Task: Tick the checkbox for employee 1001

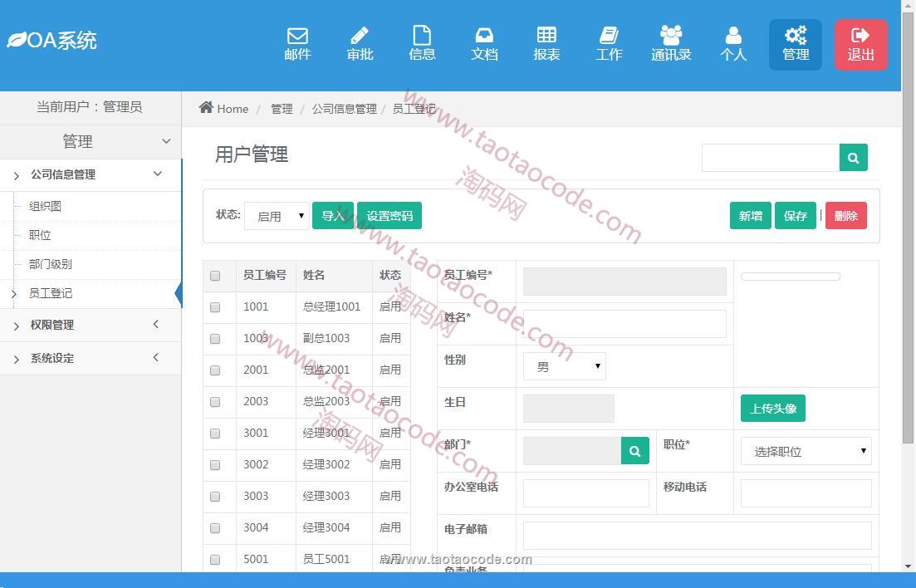Action: click(x=215, y=307)
